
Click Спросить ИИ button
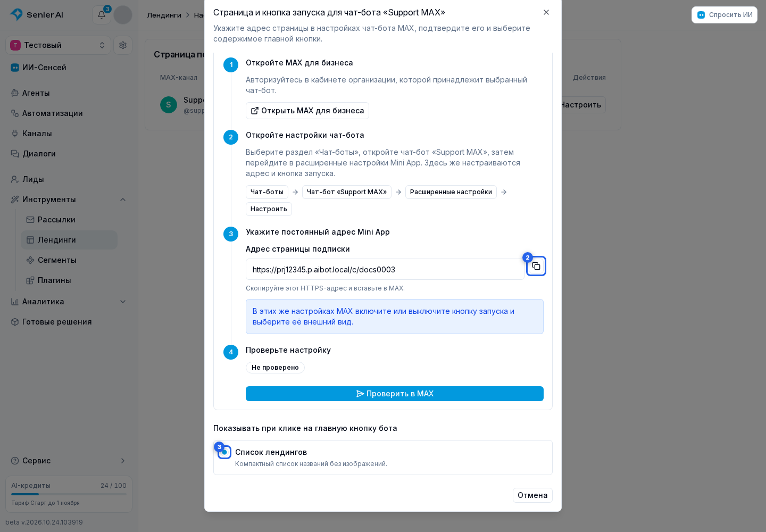click(725, 15)
